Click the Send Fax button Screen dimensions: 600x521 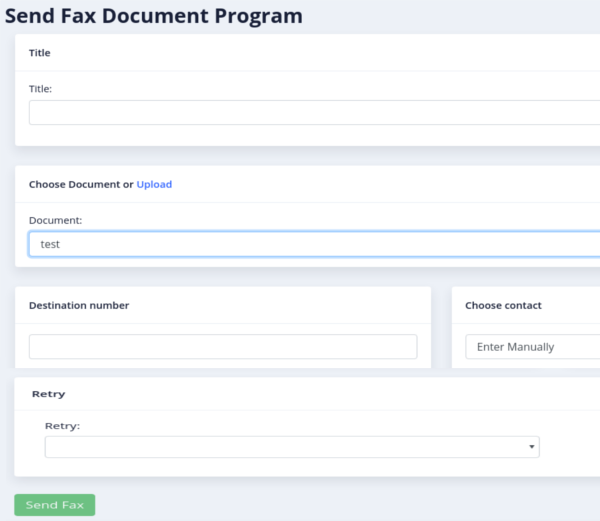pyautogui.click(x=55, y=505)
